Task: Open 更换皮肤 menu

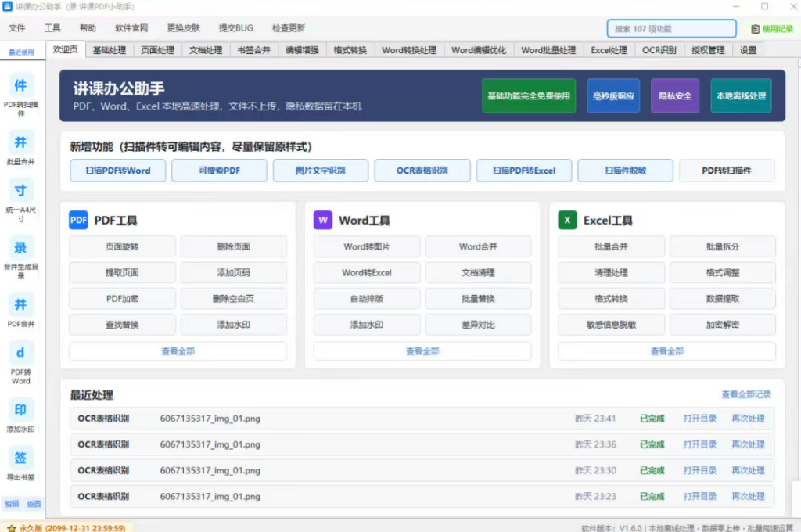Action: [x=183, y=28]
